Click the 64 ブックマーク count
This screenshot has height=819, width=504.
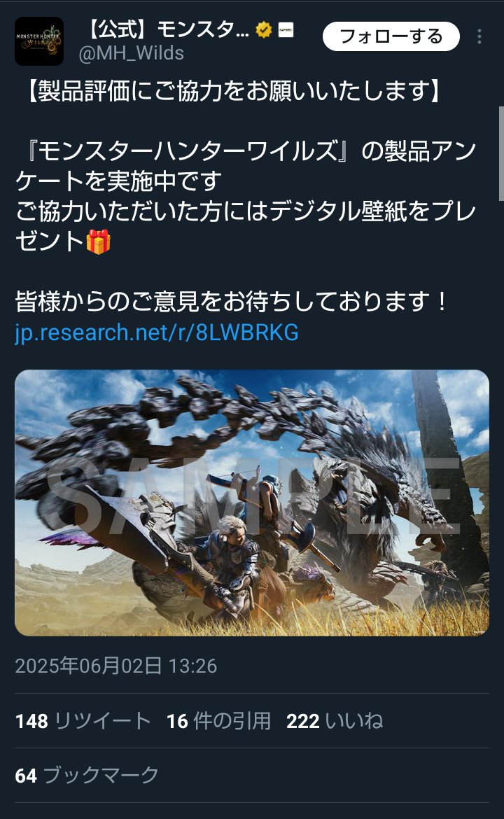click(x=87, y=775)
